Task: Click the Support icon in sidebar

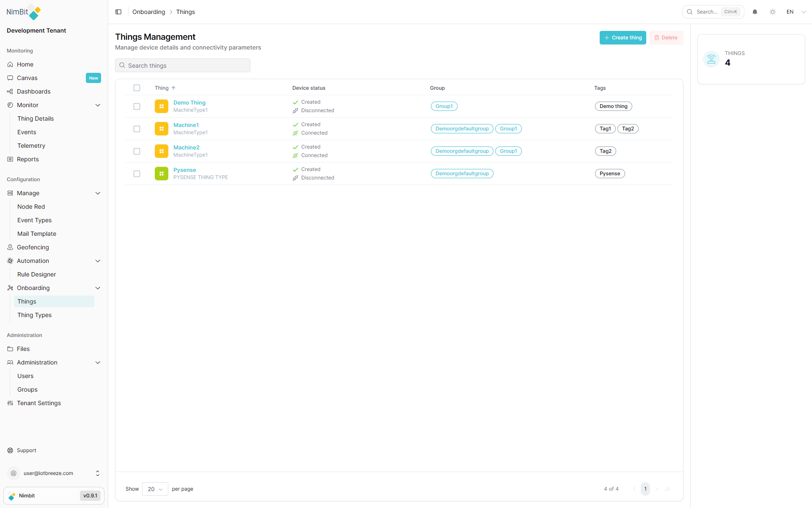Action: click(10, 450)
